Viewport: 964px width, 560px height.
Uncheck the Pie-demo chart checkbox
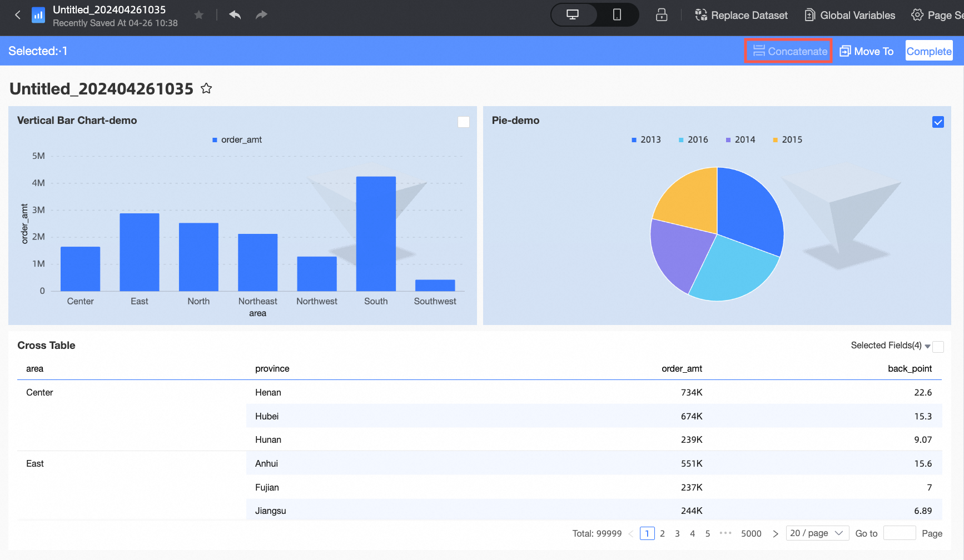click(x=938, y=122)
